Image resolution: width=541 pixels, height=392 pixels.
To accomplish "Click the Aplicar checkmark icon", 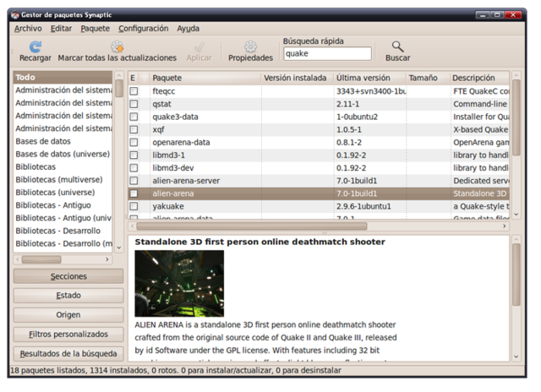I will (x=199, y=47).
